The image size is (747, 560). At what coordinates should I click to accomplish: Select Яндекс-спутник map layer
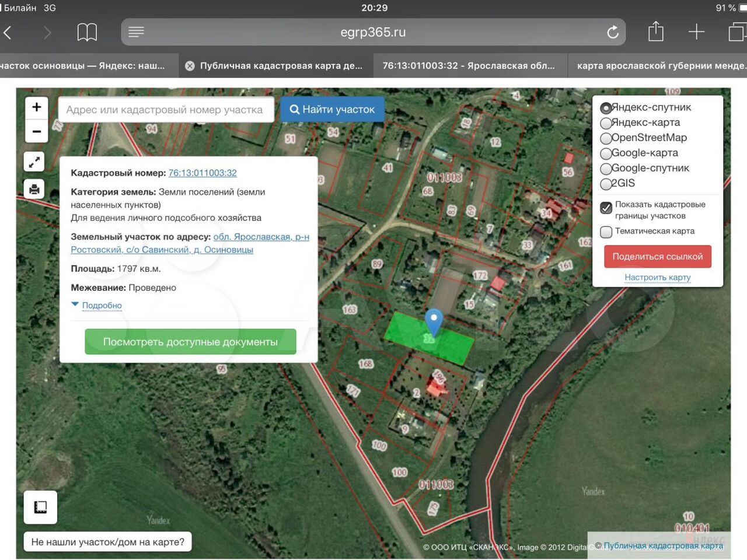coord(606,108)
